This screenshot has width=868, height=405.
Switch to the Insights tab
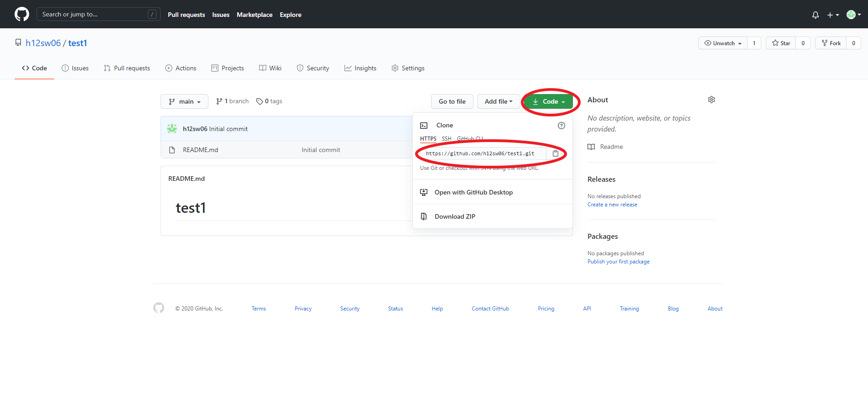[x=360, y=68]
